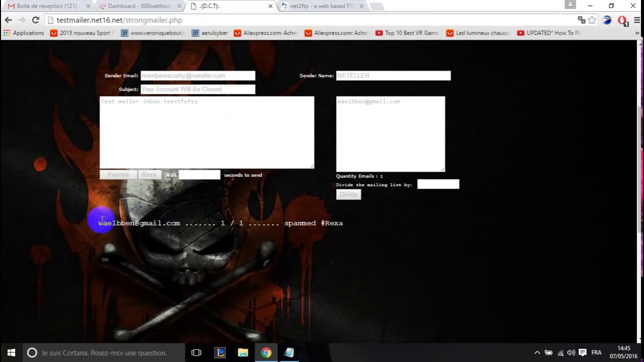
Task: Click the FRA language indicator
Action: coord(596,352)
